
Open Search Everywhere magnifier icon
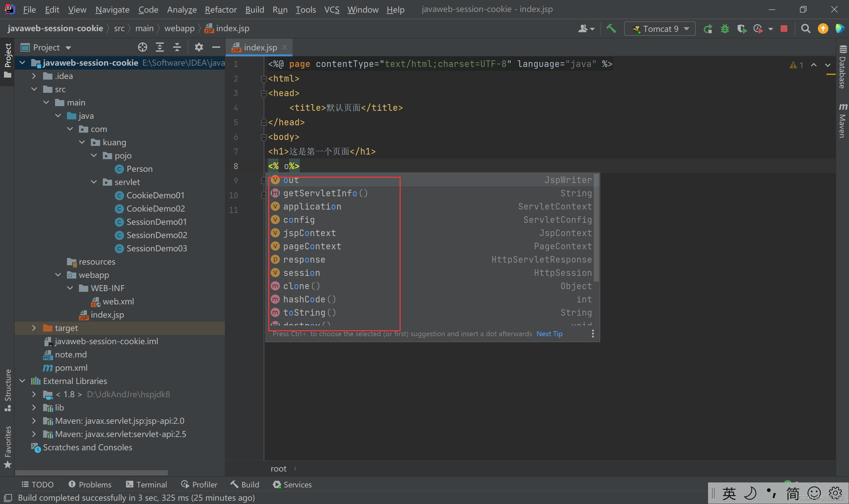[806, 29]
